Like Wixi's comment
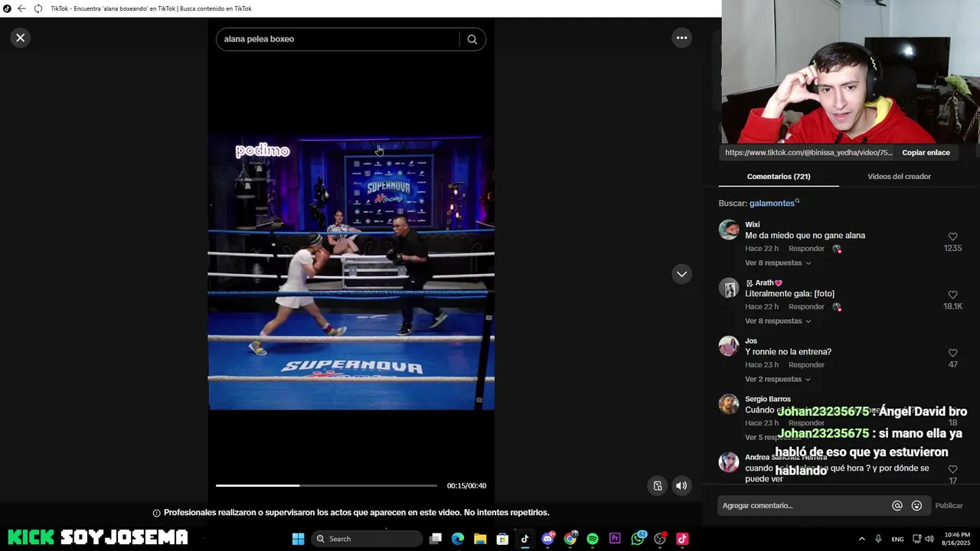Image resolution: width=980 pixels, height=551 pixels. (952, 237)
